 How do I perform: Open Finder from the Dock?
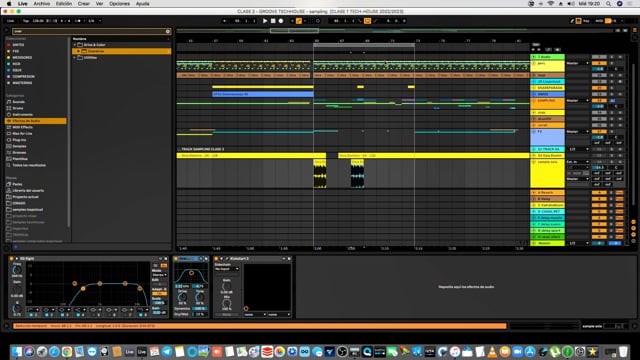17,351
